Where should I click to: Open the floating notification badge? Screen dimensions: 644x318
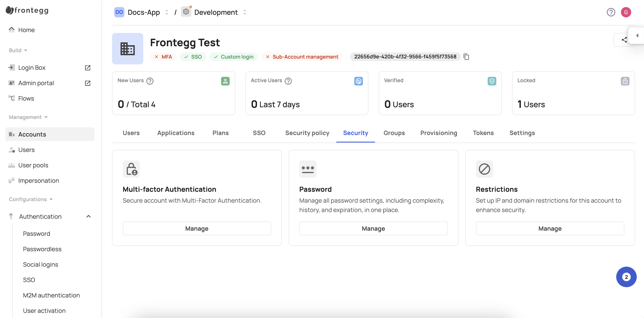pyautogui.click(x=626, y=277)
